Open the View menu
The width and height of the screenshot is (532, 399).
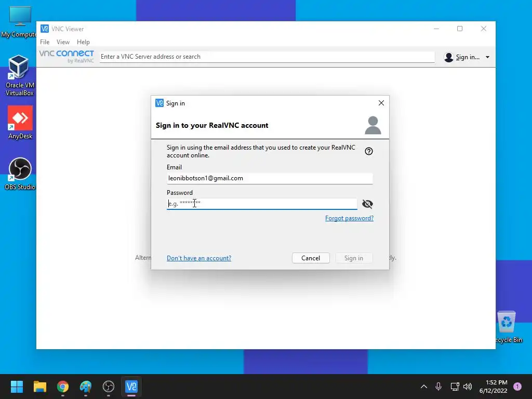pyautogui.click(x=63, y=42)
